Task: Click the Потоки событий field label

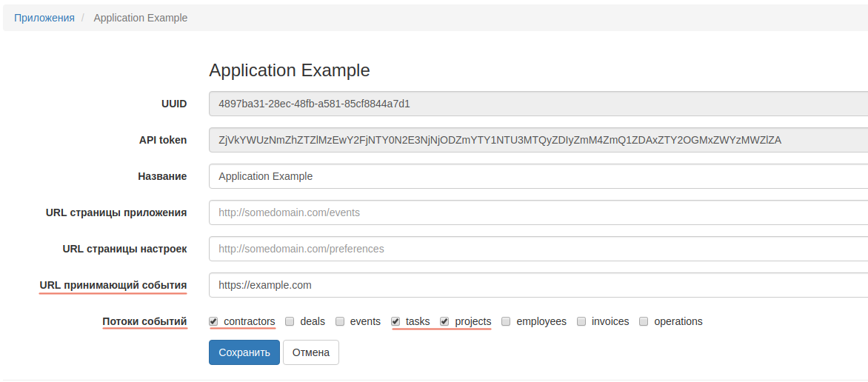Action: [x=144, y=321]
